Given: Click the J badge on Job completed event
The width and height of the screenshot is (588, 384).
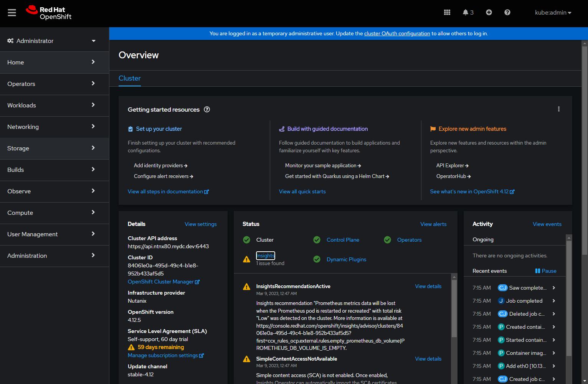Looking at the screenshot, I should pos(501,301).
